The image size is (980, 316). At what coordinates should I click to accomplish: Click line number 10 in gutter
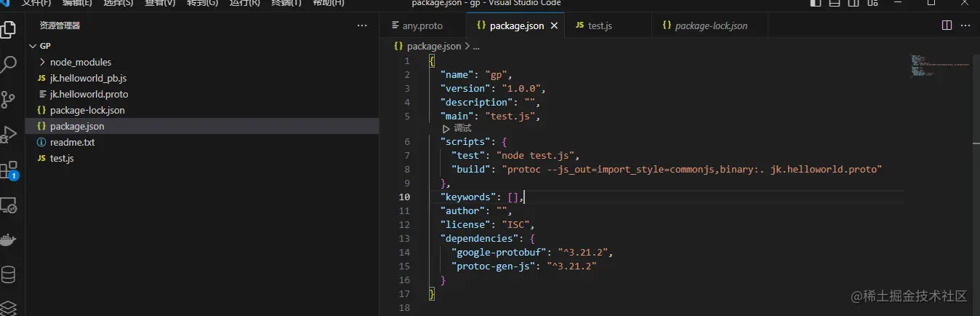click(404, 197)
